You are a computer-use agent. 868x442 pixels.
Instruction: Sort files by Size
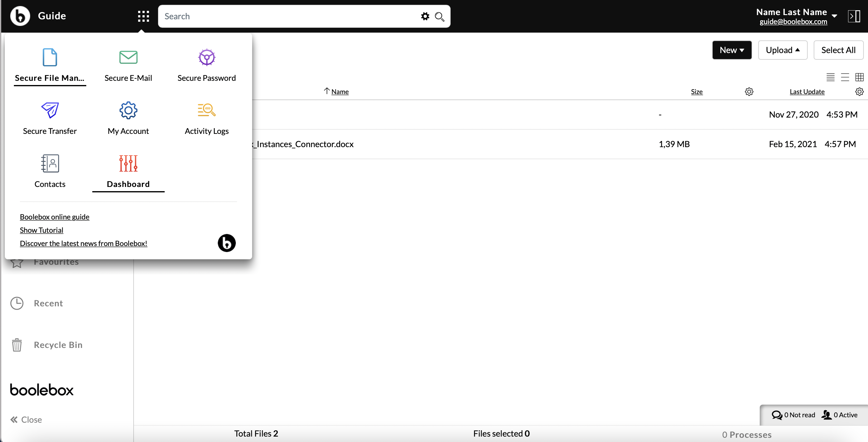(x=696, y=92)
